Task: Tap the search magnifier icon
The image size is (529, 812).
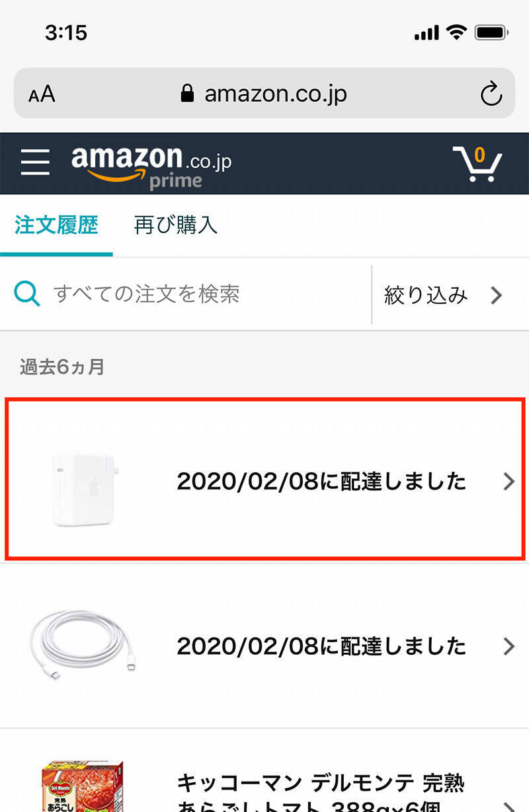Action: pos(27,294)
